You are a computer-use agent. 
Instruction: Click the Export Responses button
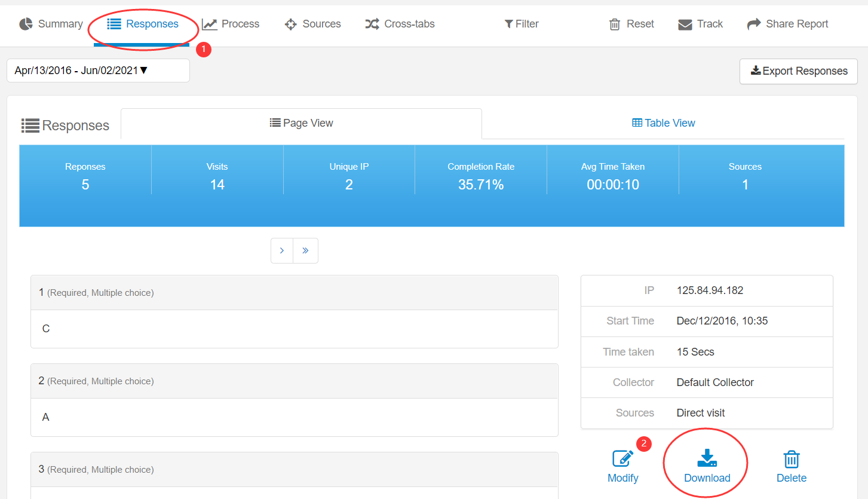tap(798, 71)
